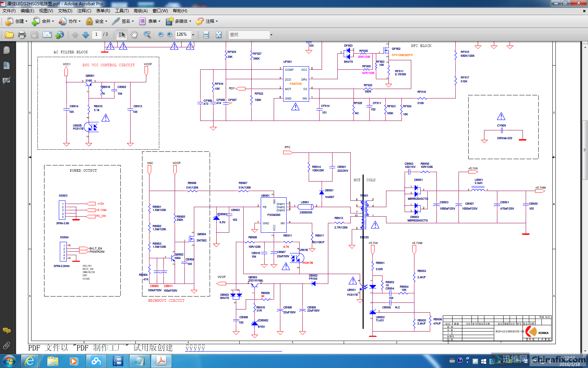Image resolution: width=588 pixels, height=368 pixels.
Task: Open Windows Explorer from taskbar
Action: [53, 361]
